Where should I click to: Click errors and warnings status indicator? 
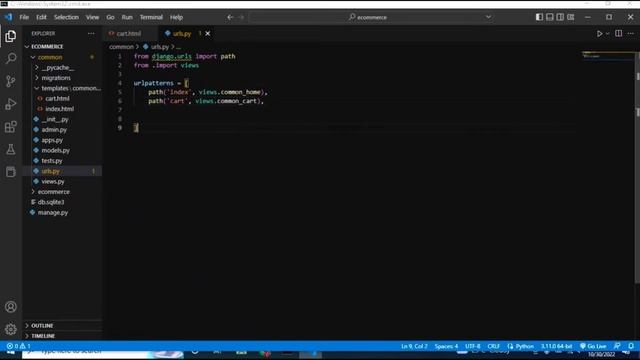pos(19,346)
